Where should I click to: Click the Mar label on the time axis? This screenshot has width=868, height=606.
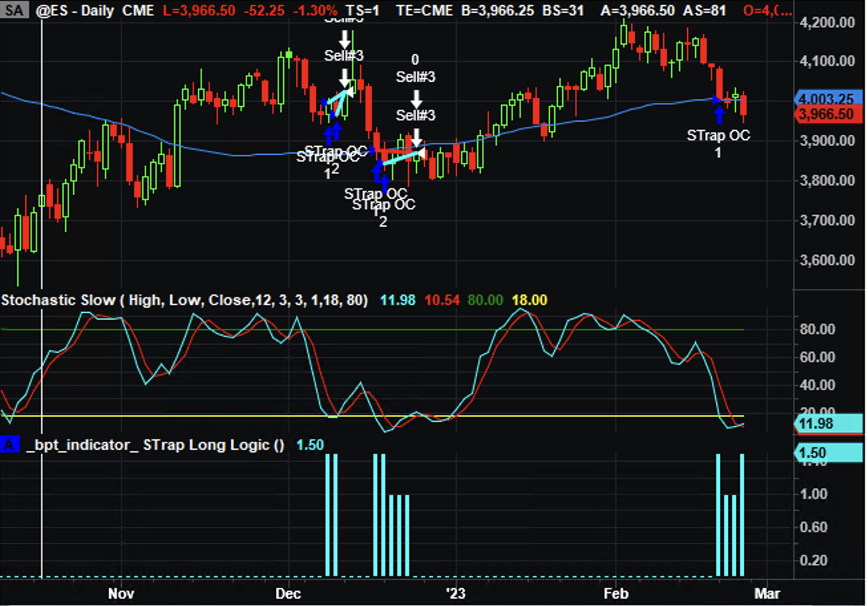766,591
